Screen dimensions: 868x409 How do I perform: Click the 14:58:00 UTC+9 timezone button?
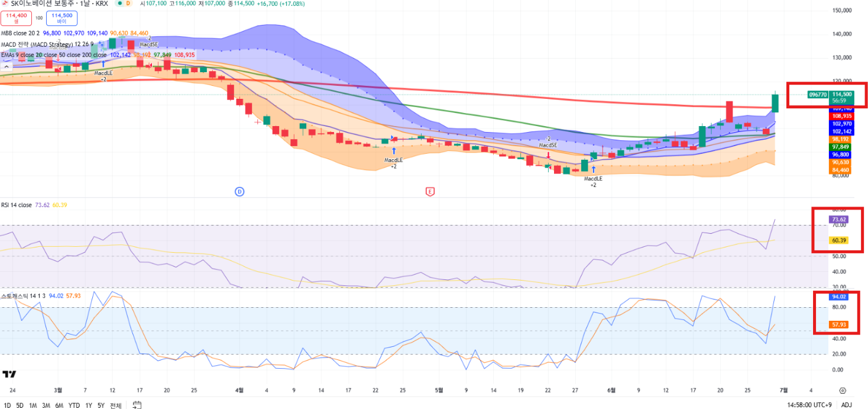pos(808,405)
